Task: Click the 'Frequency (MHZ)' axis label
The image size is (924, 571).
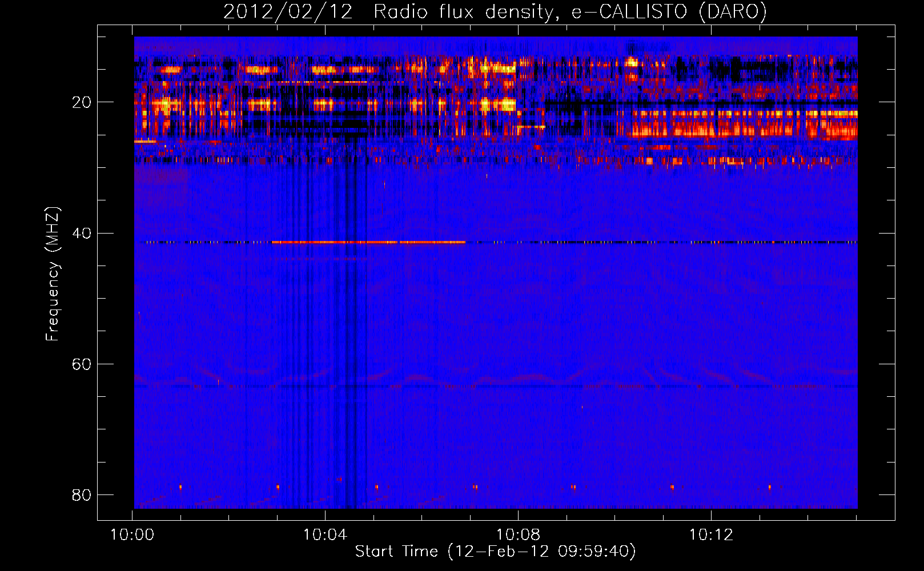Action: (x=53, y=274)
